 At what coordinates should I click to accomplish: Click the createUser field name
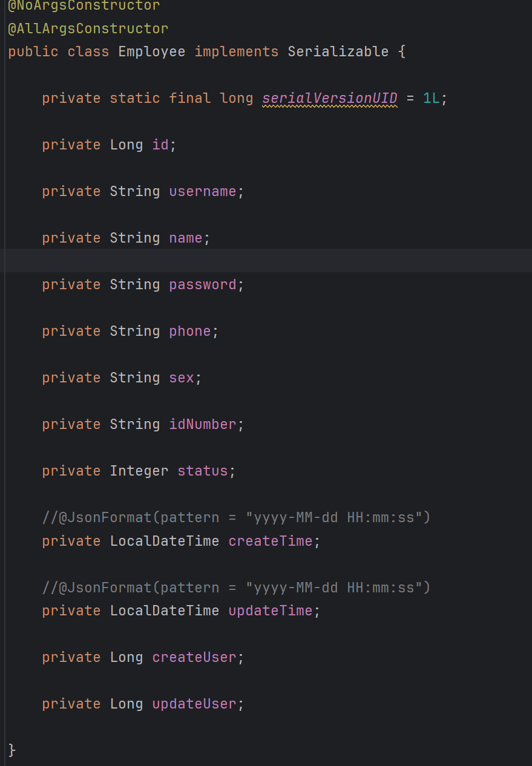(x=194, y=657)
